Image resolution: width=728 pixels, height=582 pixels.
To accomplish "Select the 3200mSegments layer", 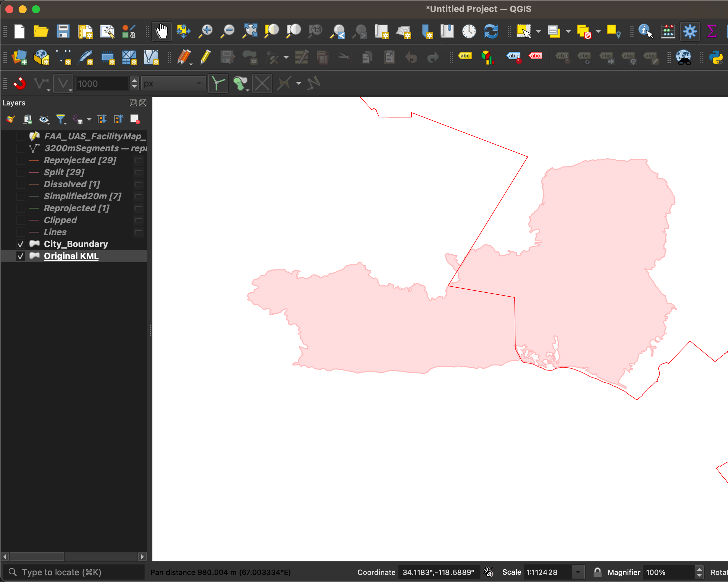I will [95, 149].
